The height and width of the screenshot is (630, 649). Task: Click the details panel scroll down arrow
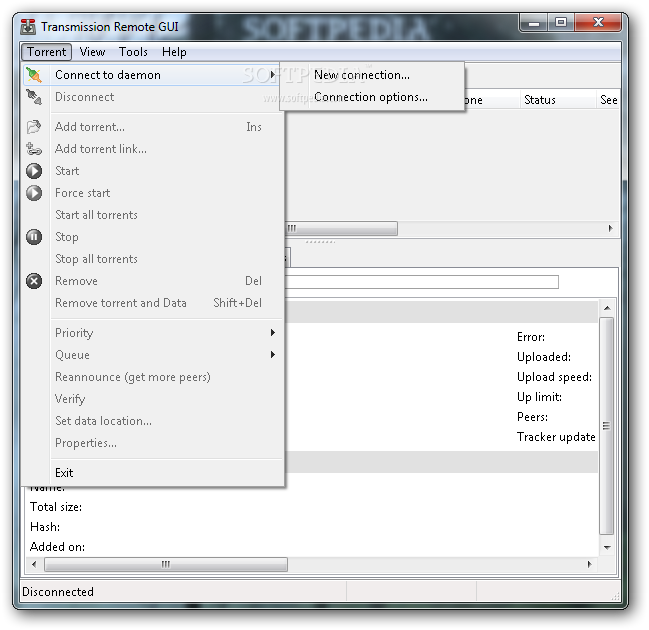pyautogui.click(x=607, y=548)
